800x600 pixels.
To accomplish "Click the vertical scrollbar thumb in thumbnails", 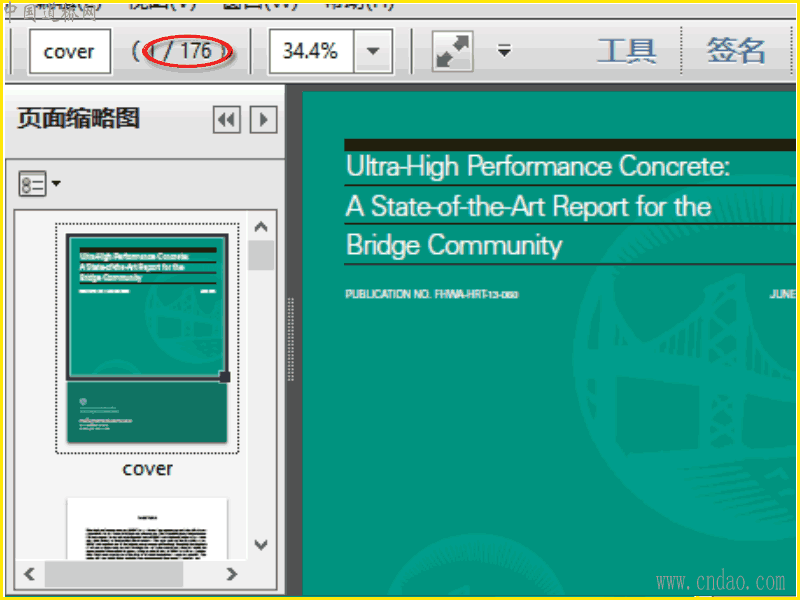I will (261, 255).
